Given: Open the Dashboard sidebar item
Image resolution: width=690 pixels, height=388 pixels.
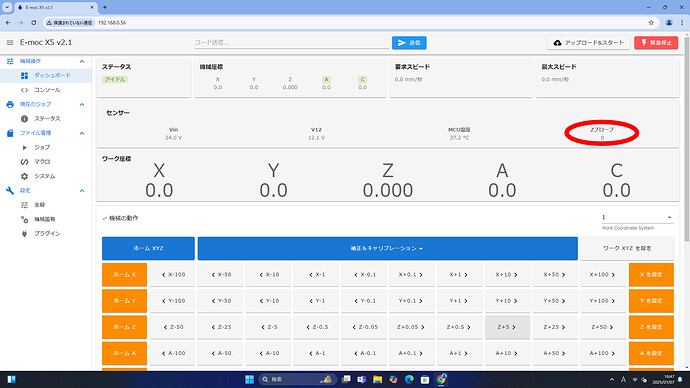Looking at the screenshot, I should 46,75.
